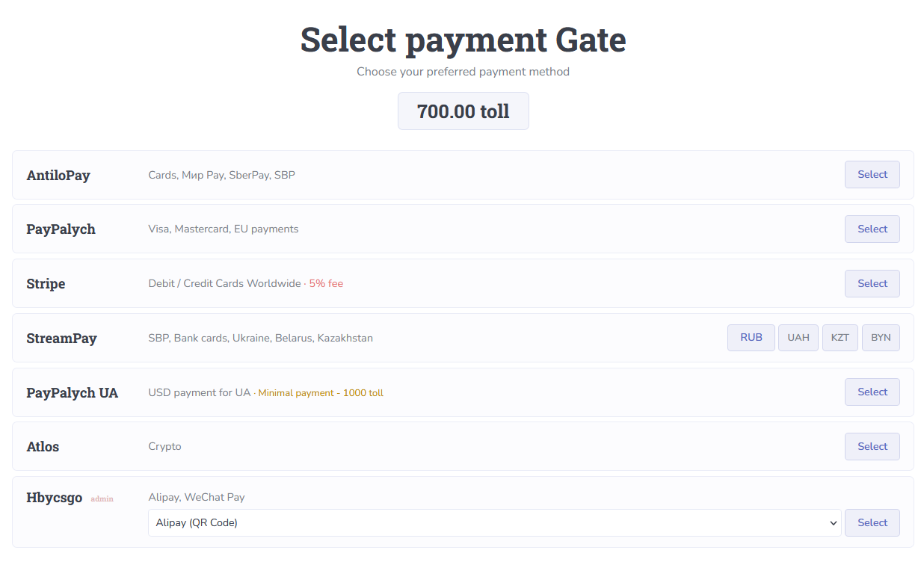Pick RUB currency for StreamPay
The height and width of the screenshot is (562, 924).
click(x=751, y=338)
